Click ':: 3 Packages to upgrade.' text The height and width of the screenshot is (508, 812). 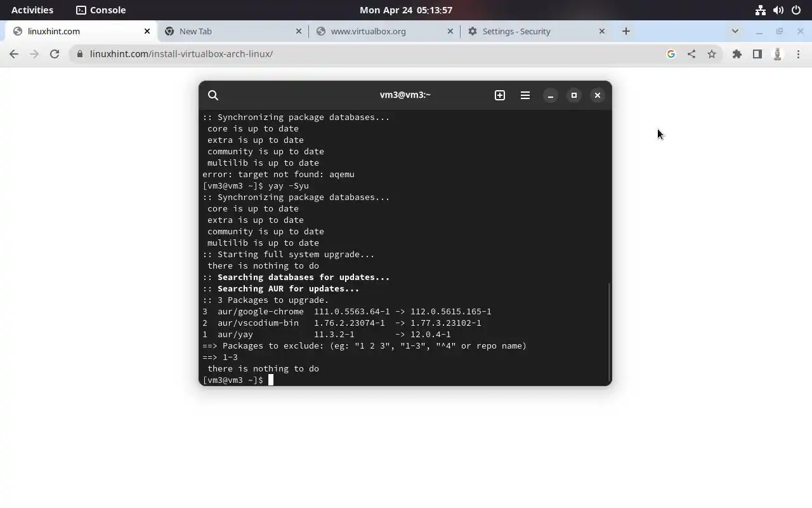[266, 300]
